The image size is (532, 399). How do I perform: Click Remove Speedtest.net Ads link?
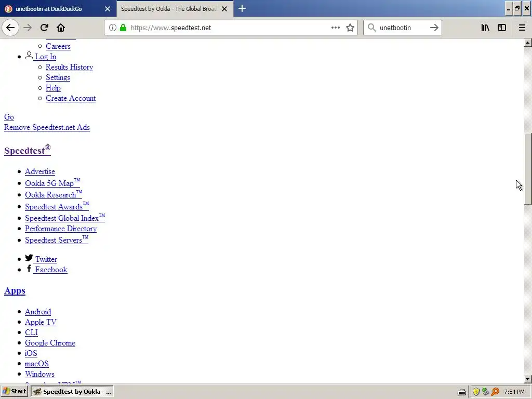[47, 128]
